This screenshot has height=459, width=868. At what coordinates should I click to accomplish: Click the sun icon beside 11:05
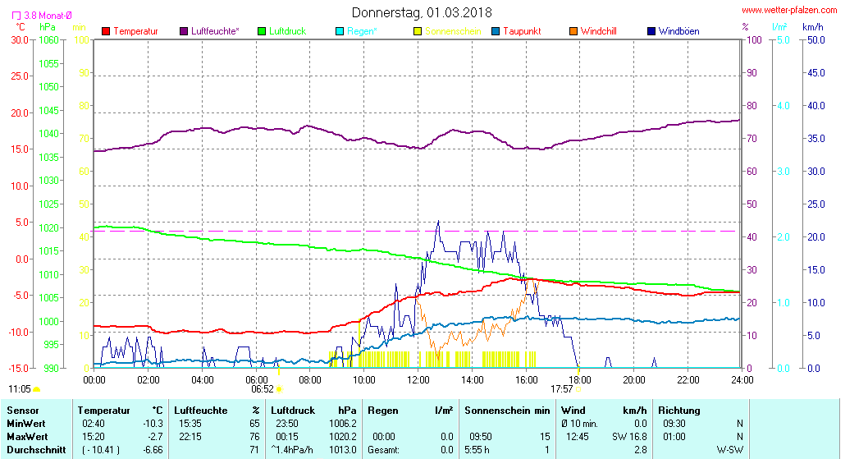37,389
